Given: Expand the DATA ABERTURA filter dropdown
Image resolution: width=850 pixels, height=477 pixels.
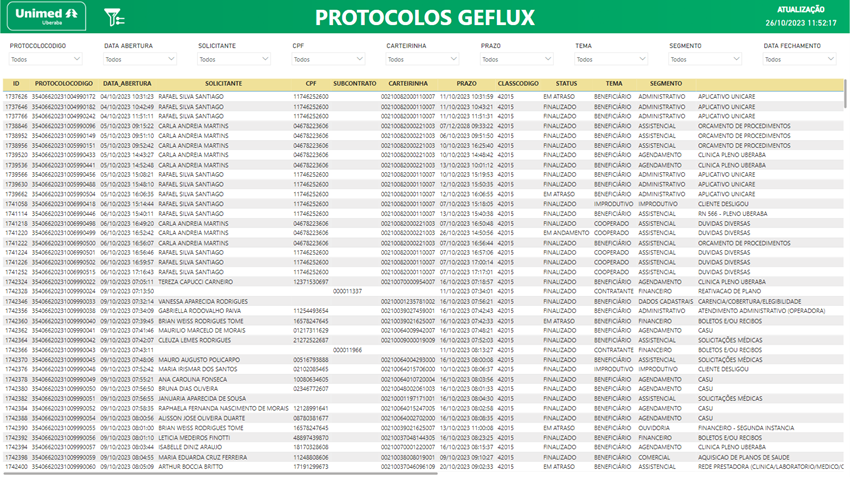Looking at the screenshot, I should 140,59.
